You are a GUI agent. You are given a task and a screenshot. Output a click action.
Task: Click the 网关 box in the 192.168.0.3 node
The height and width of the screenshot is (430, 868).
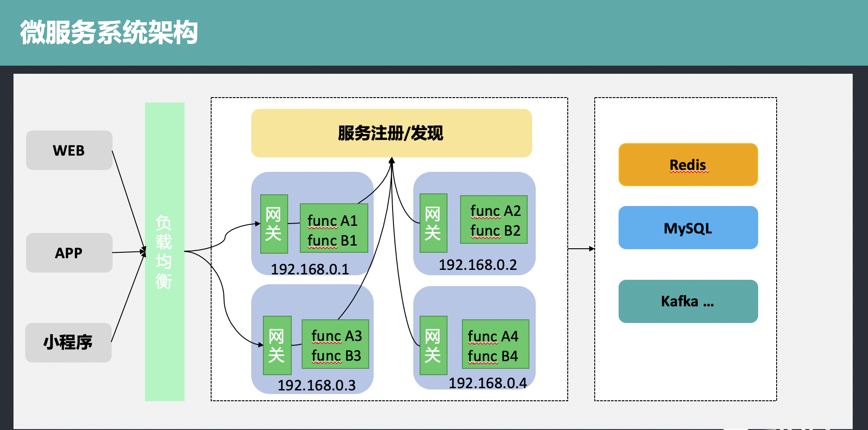277,345
